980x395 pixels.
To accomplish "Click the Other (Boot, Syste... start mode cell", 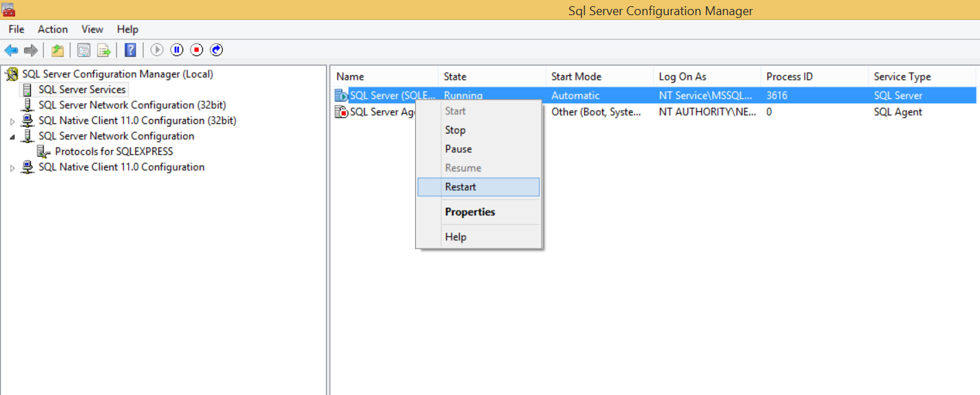I will 596,111.
